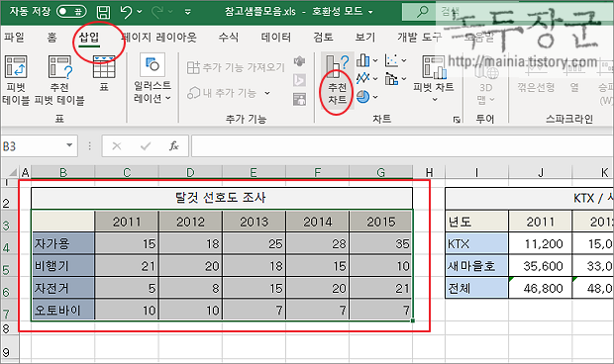Screen dimensions: 614x364
Task: Insert a 열 sparkline
Action: tap(574, 76)
